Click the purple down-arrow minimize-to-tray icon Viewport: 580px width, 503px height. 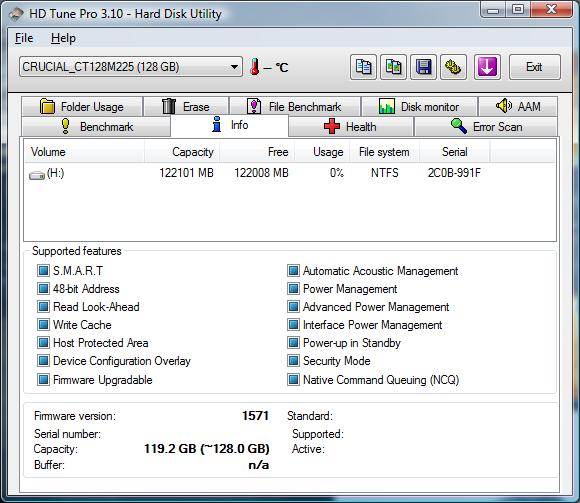click(x=487, y=67)
